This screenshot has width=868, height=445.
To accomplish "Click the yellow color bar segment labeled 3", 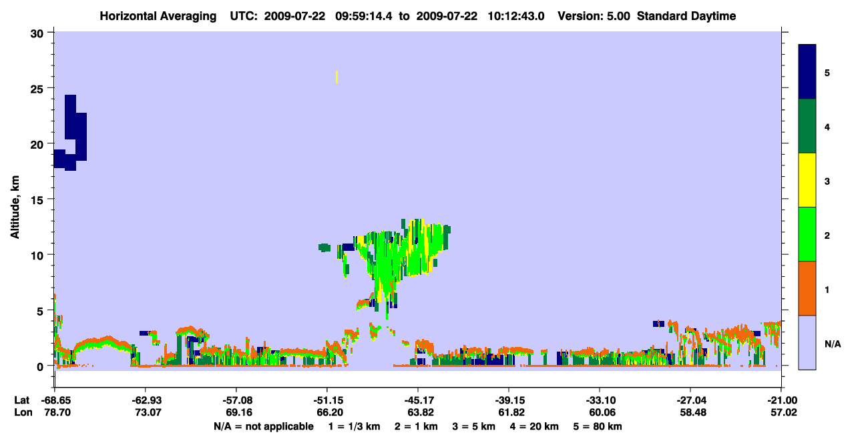I will (807, 180).
